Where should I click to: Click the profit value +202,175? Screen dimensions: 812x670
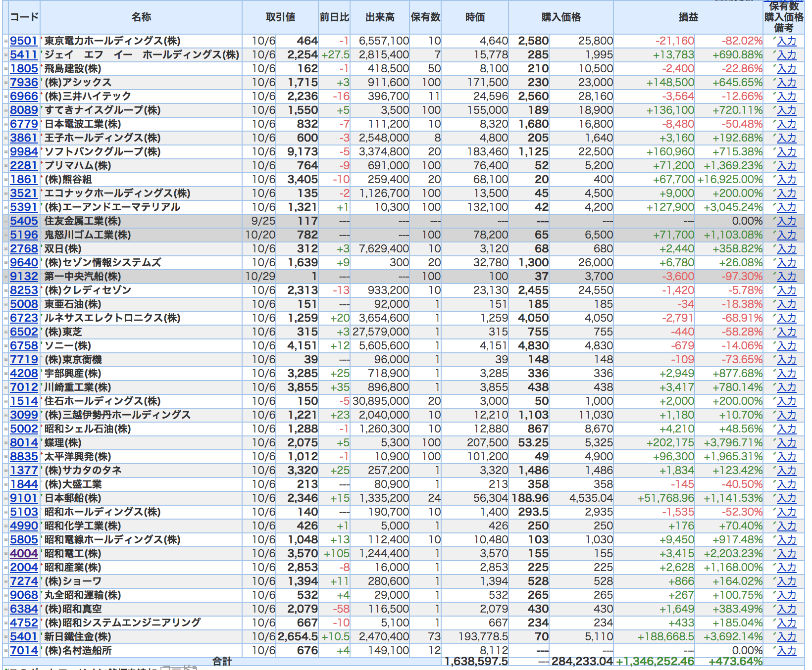click(x=670, y=443)
